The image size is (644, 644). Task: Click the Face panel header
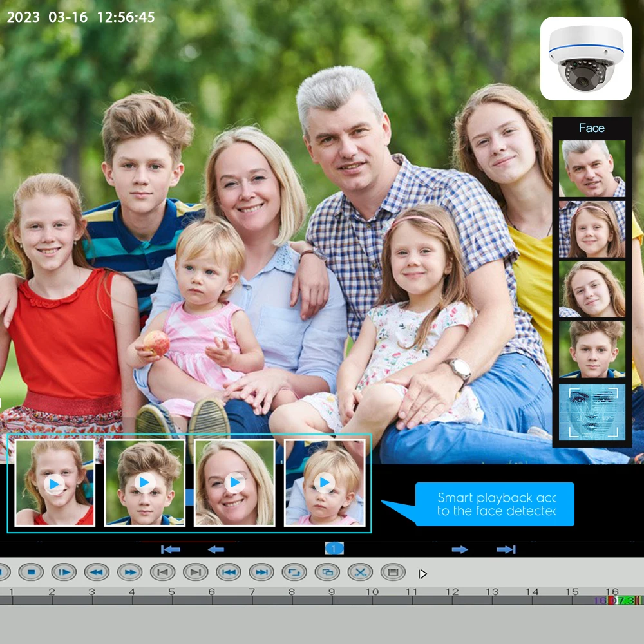pyautogui.click(x=592, y=128)
